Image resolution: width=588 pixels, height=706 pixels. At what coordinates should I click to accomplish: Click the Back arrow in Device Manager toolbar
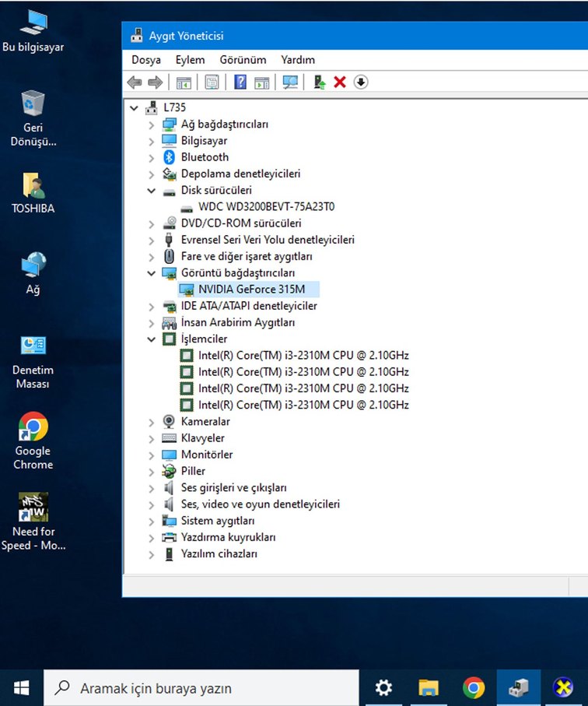(135, 83)
